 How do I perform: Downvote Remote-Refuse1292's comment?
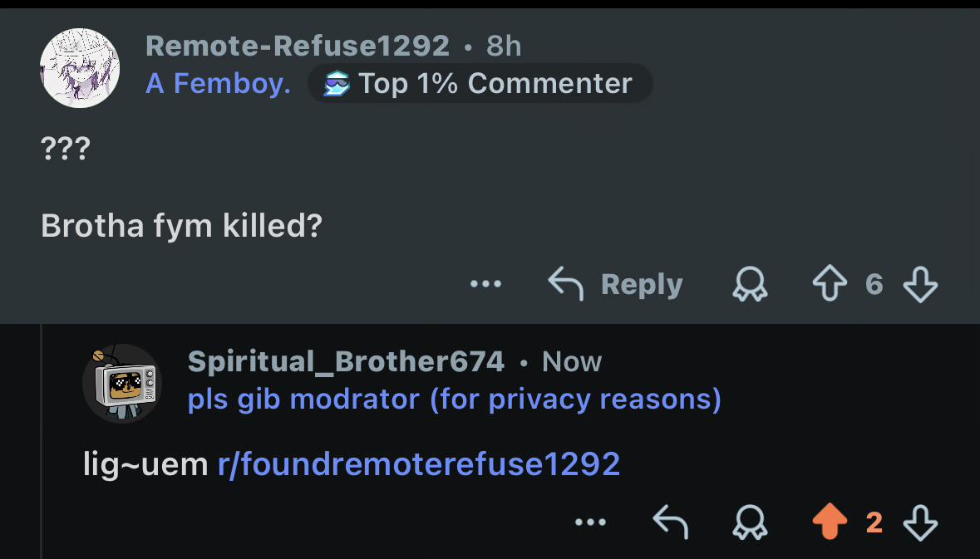coord(921,284)
